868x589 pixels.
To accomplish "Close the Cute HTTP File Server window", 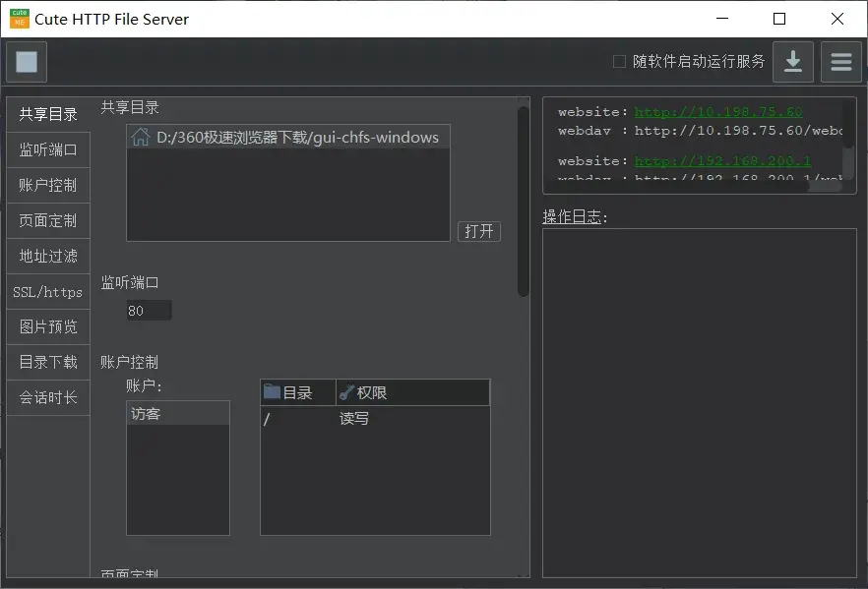I will 837,19.
